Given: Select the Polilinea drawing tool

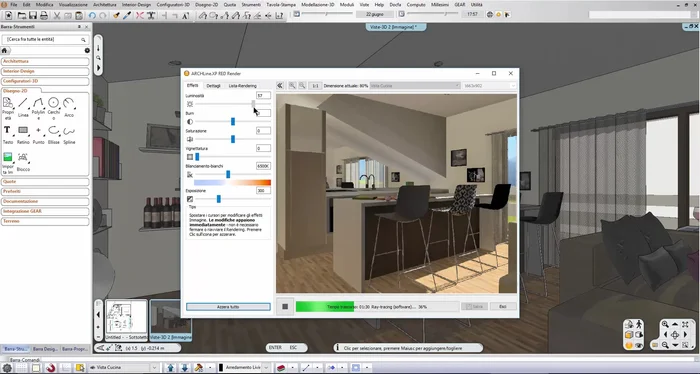Looking at the screenshot, I should pos(38,108).
